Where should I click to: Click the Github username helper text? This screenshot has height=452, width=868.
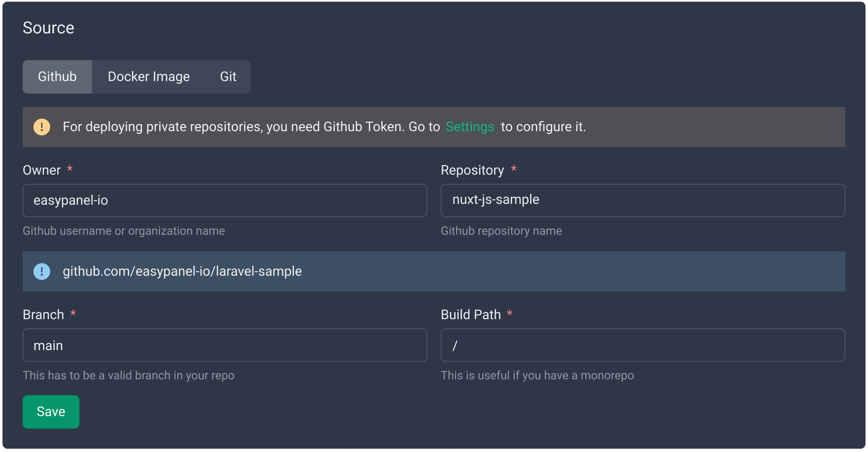pyautogui.click(x=124, y=231)
